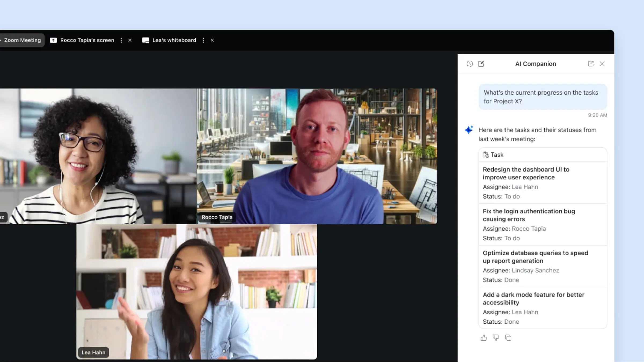The width and height of the screenshot is (644, 362).
Task: Give a thumbs up to the AI response
Action: coord(484,338)
